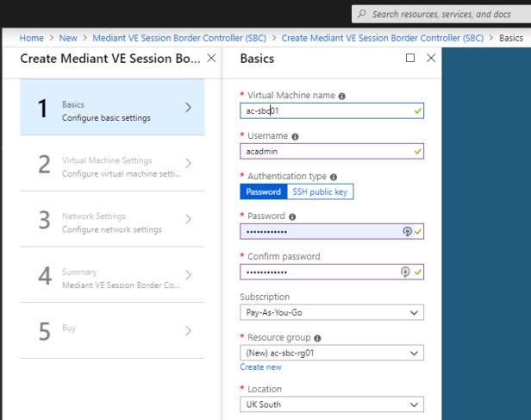
Task: Maximize the Basics blade
Action: point(410,58)
